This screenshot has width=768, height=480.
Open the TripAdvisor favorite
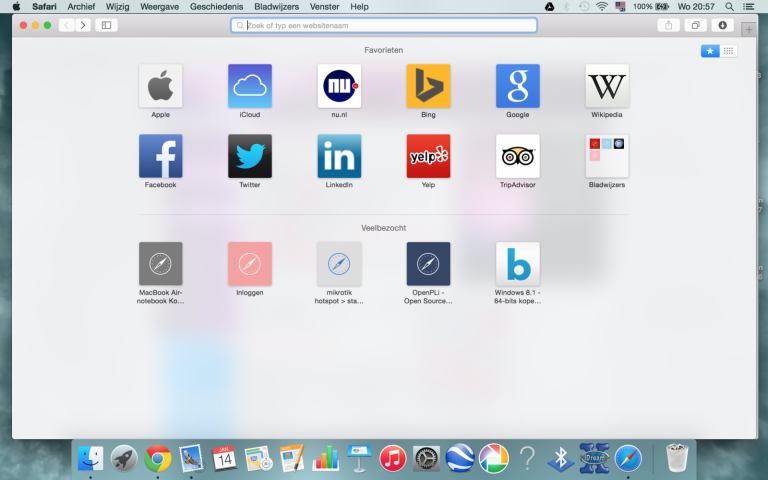(x=518, y=156)
